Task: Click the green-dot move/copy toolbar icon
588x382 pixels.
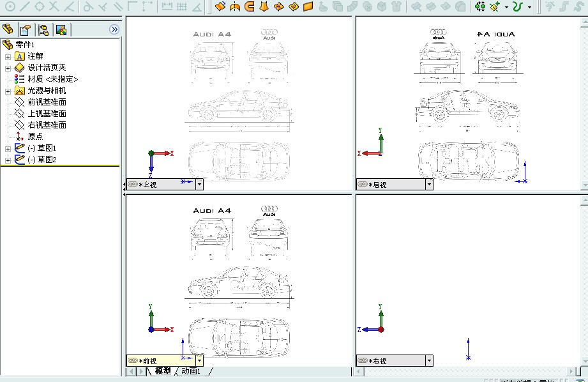Action: click(x=479, y=6)
